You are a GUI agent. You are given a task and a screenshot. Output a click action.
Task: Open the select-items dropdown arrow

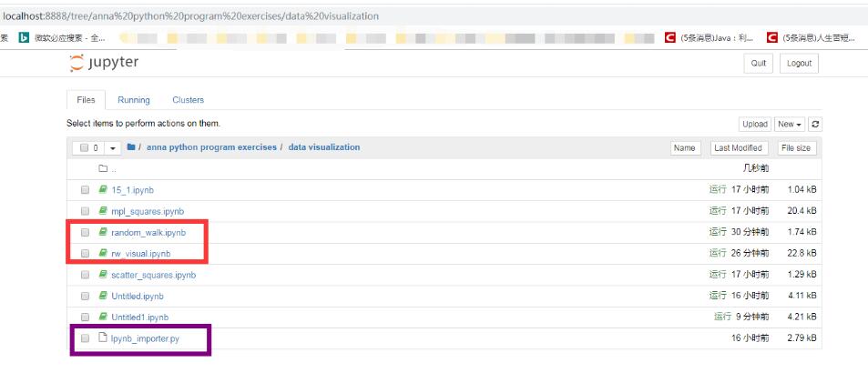(x=113, y=148)
